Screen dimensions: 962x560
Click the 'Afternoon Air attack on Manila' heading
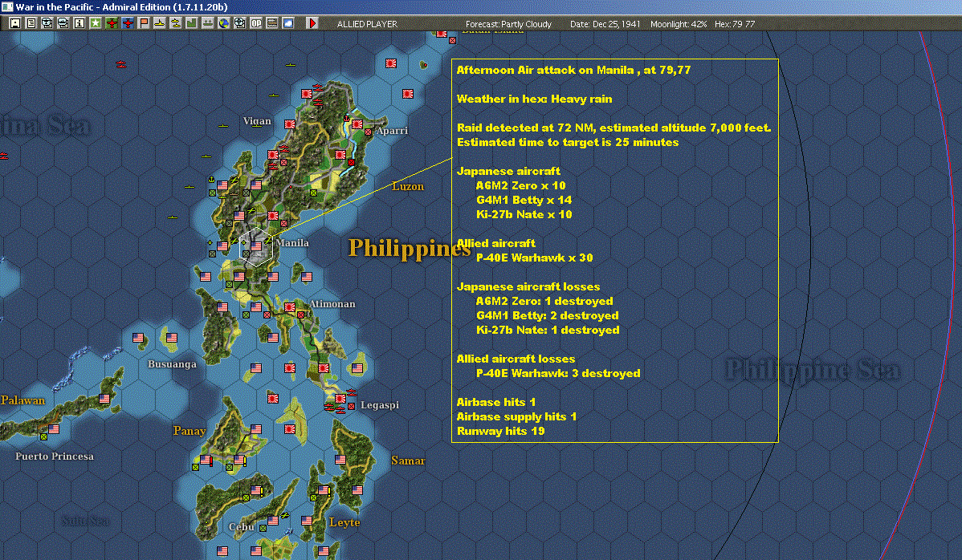[x=573, y=70]
